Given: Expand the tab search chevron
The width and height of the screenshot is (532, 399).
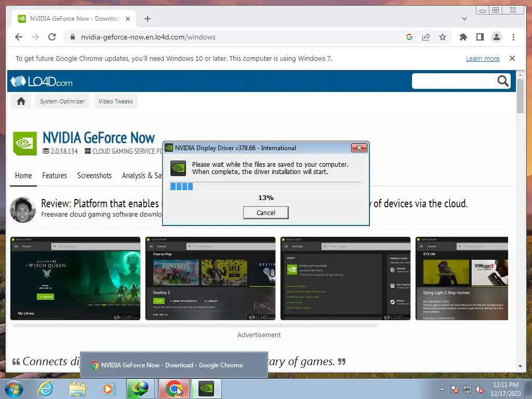Looking at the screenshot, I should click(x=464, y=19).
